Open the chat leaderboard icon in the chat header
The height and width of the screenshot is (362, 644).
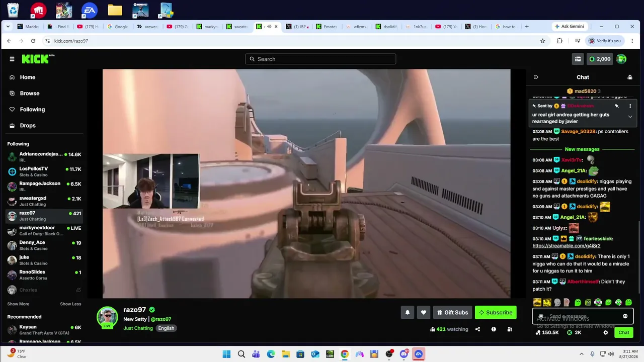(x=630, y=77)
